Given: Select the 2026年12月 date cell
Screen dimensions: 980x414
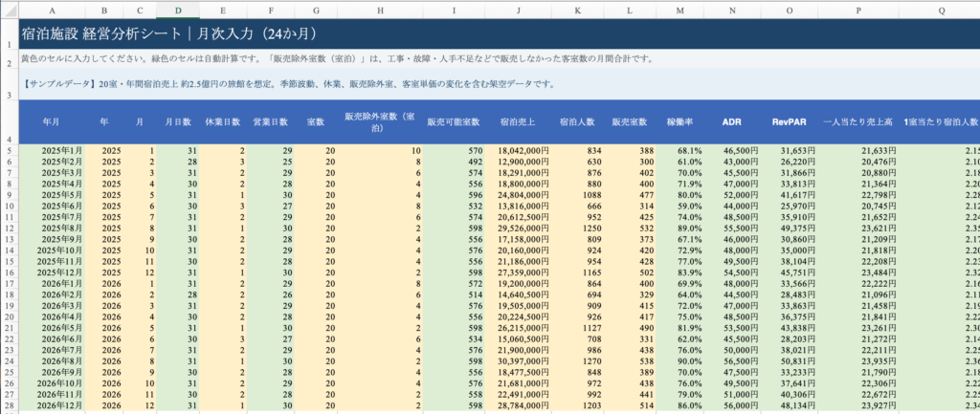Looking at the screenshot, I should click(x=52, y=405).
